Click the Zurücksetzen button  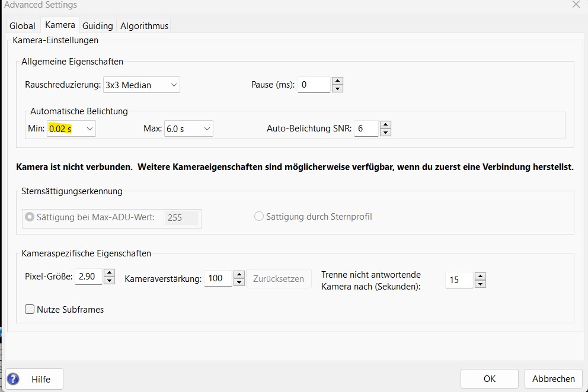[279, 279]
